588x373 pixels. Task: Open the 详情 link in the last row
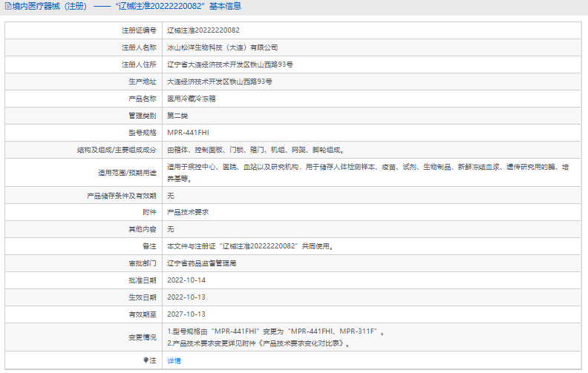tap(174, 360)
